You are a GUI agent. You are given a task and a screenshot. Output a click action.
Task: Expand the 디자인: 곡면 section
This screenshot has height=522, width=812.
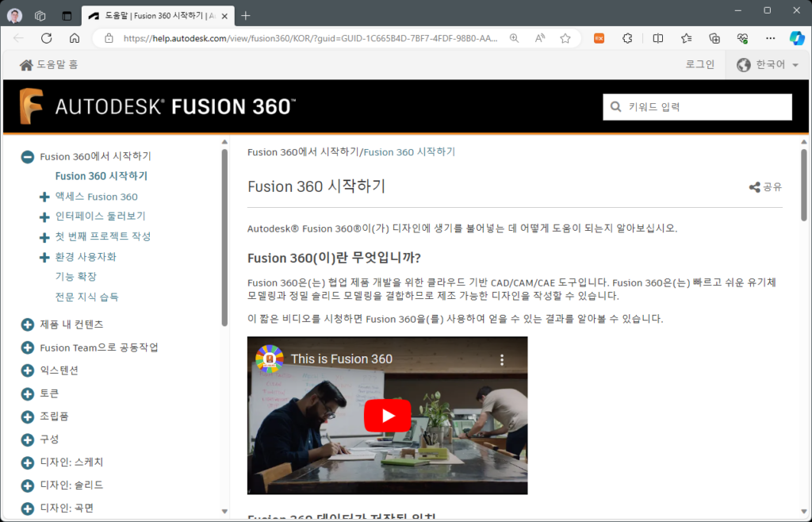click(28, 509)
